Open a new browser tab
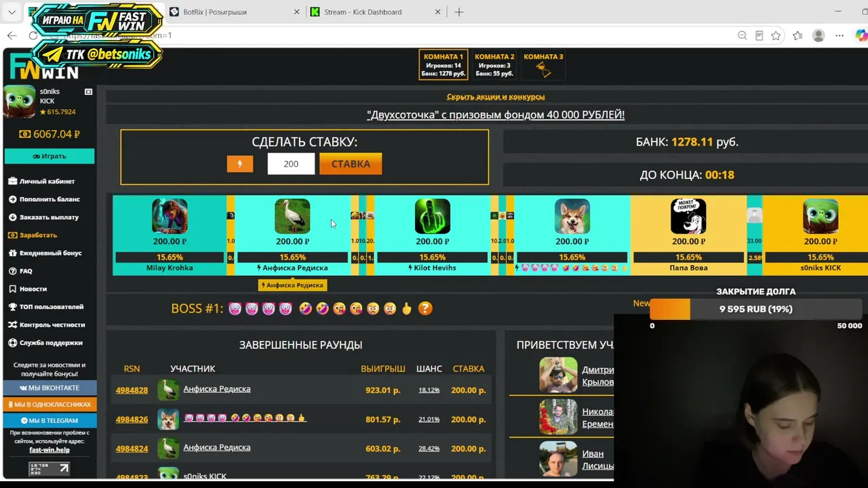 [x=459, y=12]
